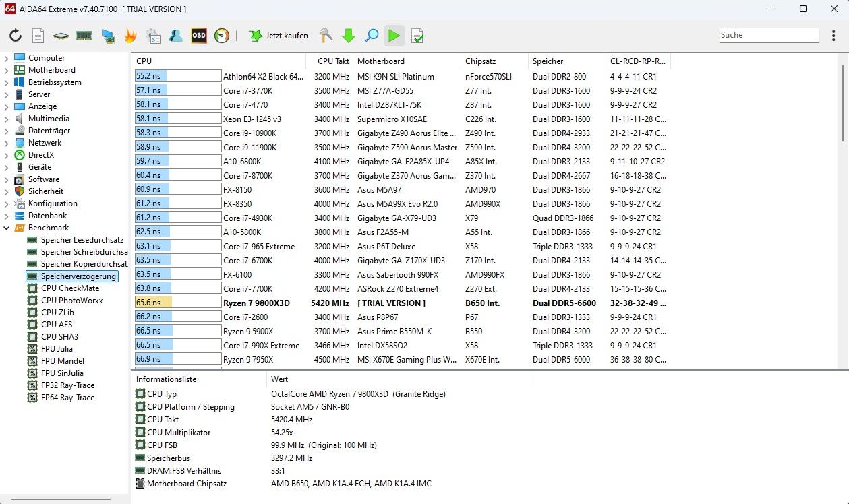Click the green download arrow icon
849x504 pixels.
349,36
